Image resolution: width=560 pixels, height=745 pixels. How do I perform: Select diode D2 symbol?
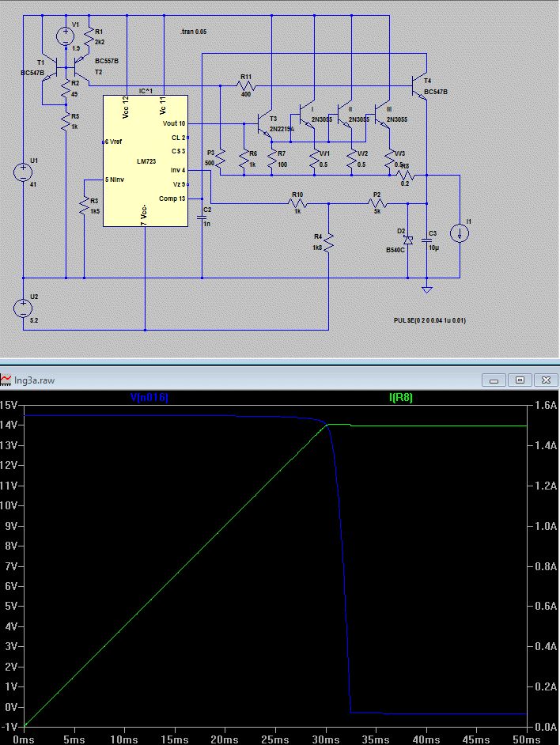point(407,240)
